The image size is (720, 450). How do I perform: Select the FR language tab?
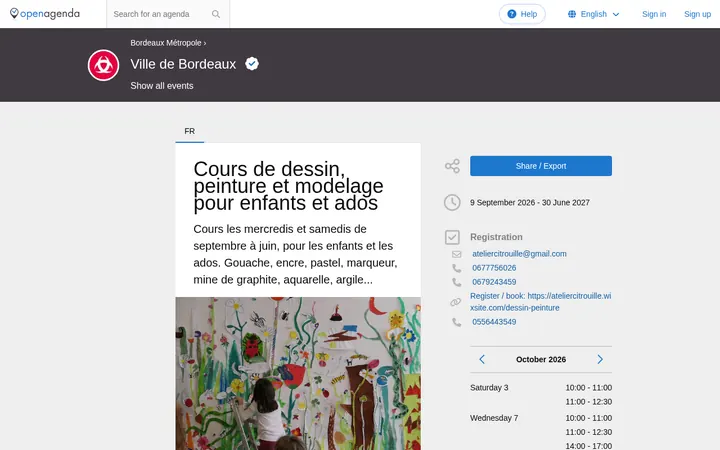coord(190,131)
